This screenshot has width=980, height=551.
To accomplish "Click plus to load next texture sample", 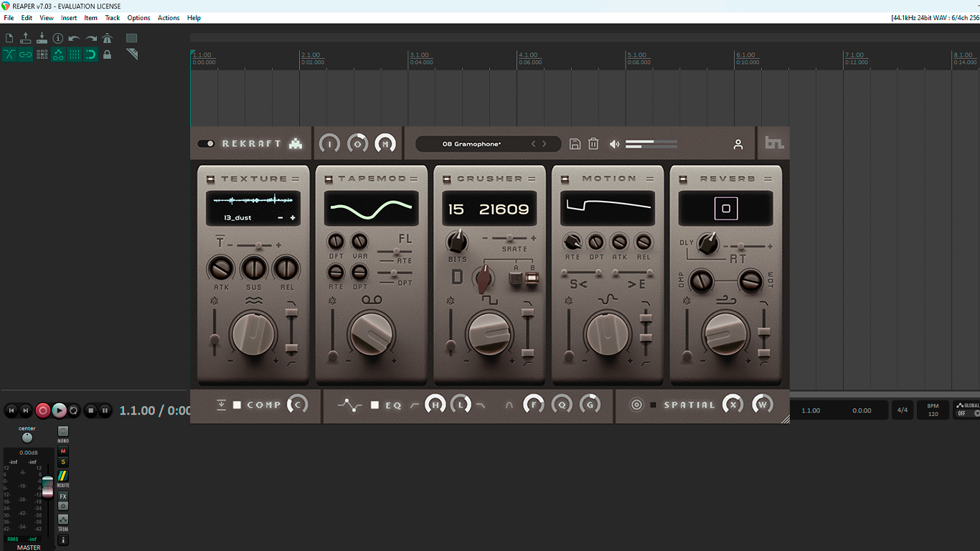I will pos(293,217).
